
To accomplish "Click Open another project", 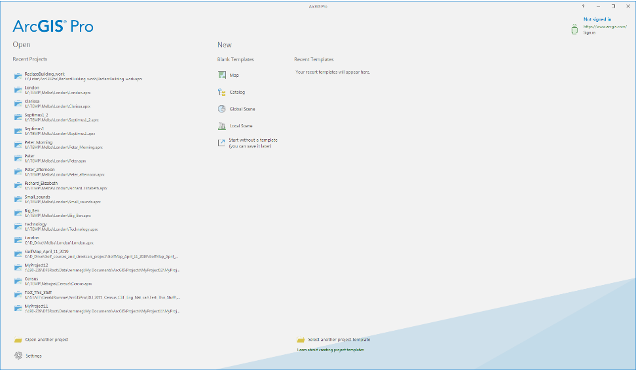I will tap(41, 340).
